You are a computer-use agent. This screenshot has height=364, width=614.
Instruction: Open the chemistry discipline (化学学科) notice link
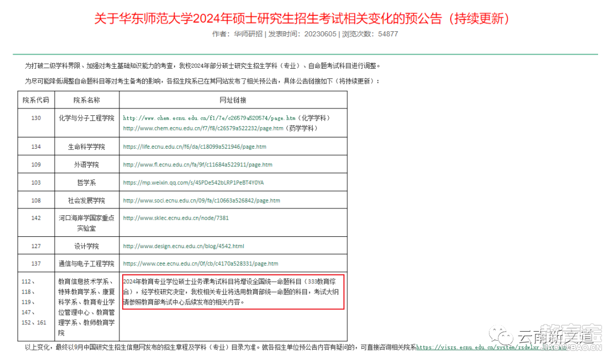coord(209,118)
